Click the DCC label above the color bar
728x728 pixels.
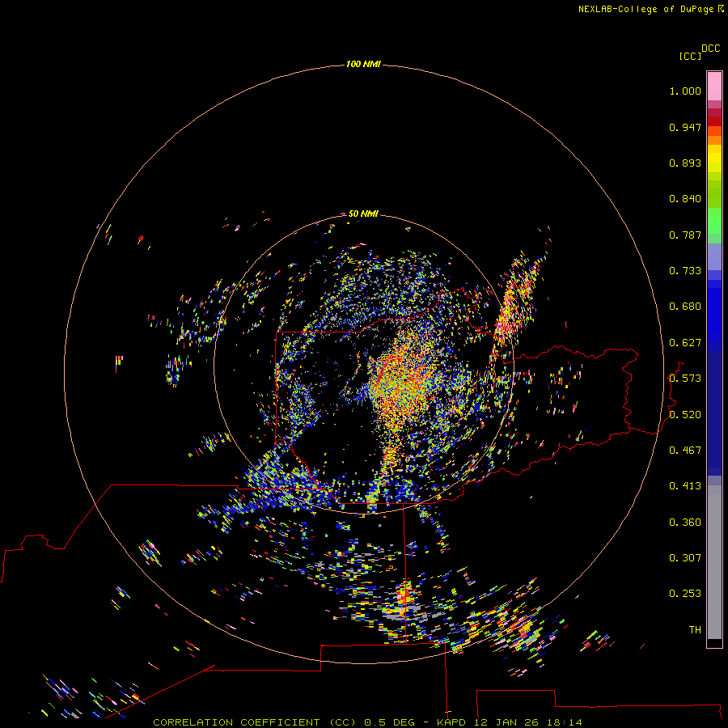coord(710,49)
